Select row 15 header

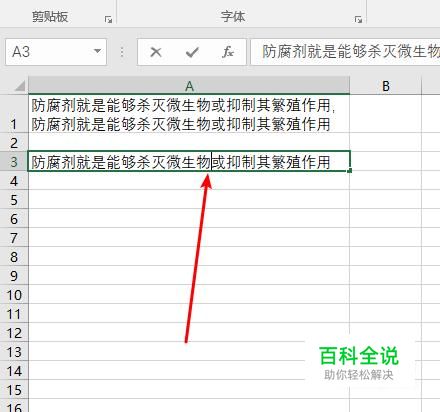14,390
